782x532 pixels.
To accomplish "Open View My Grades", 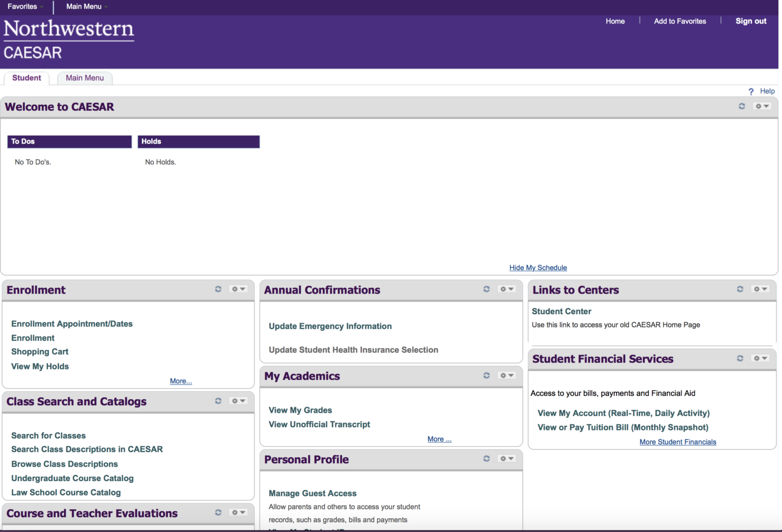I will [x=300, y=410].
